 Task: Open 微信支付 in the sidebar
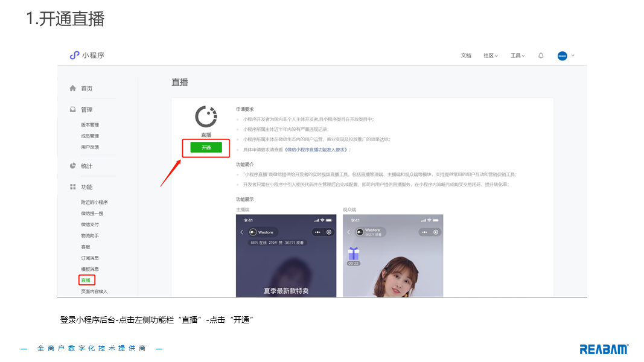[x=90, y=224]
